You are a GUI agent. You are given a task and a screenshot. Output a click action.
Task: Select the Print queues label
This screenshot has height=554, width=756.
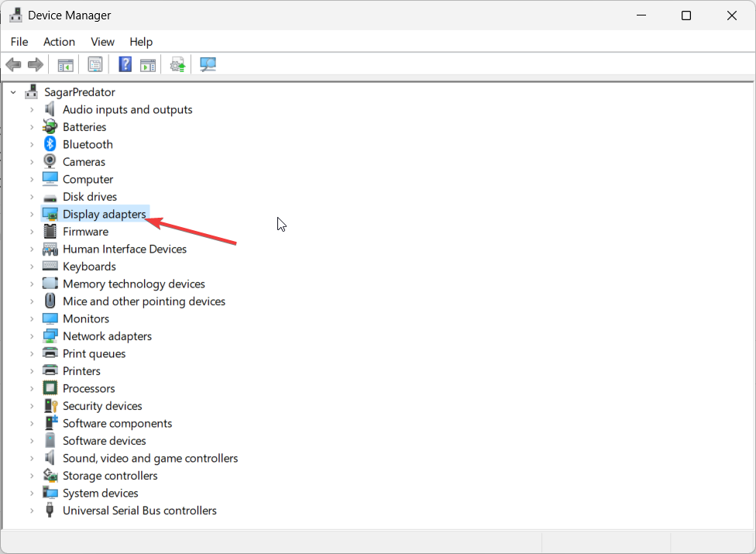pos(94,354)
